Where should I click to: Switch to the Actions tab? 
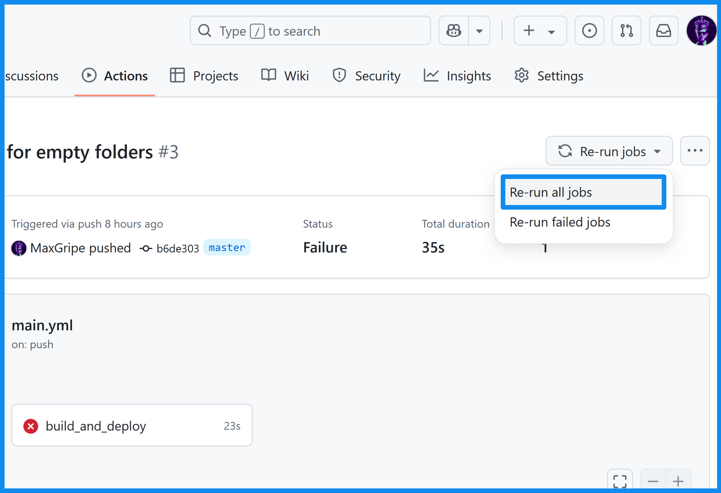click(x=115, y=76)
